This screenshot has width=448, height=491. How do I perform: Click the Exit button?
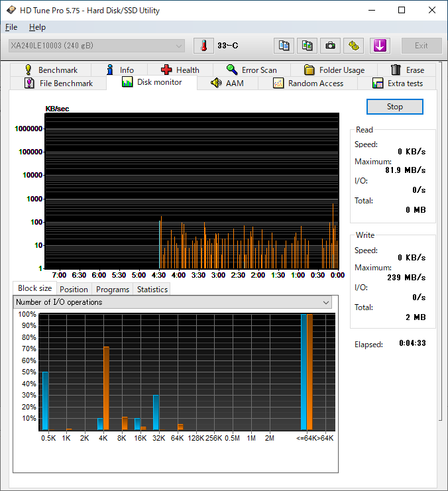421,46
